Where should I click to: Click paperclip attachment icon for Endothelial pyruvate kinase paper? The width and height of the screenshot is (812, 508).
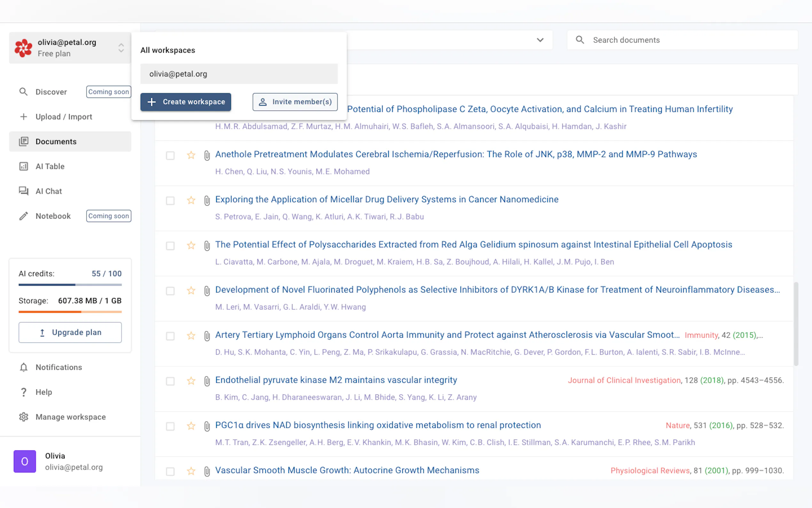pyautogui.click(x=207, y=381)
